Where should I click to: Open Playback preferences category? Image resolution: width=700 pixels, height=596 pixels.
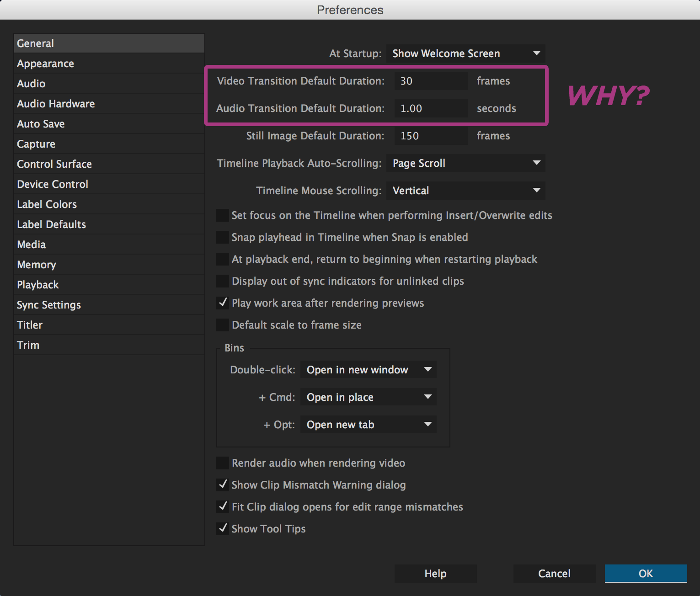click(x=109, y=285)
